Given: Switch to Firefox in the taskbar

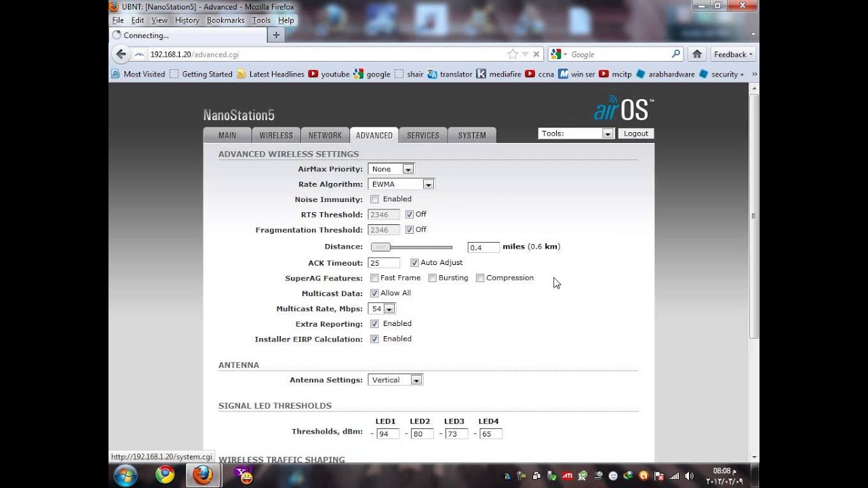Looking at the screenshot, I should (202, 475).
